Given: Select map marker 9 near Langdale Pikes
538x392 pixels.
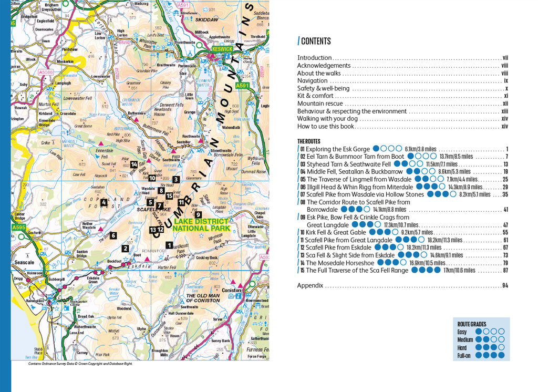Looking at the screenshot, I should tap(198, 214).
